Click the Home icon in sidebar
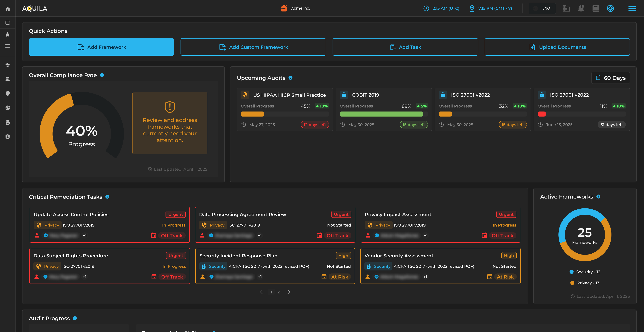644x332 pixels. click(x=8, y=9)
